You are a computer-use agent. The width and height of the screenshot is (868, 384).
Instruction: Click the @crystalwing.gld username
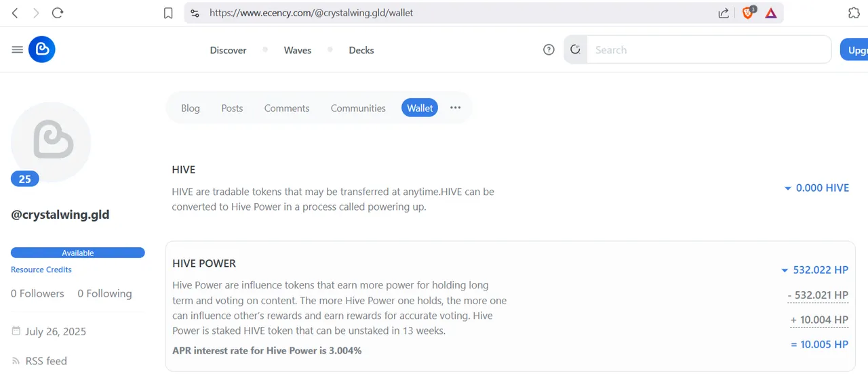[60, 215]
